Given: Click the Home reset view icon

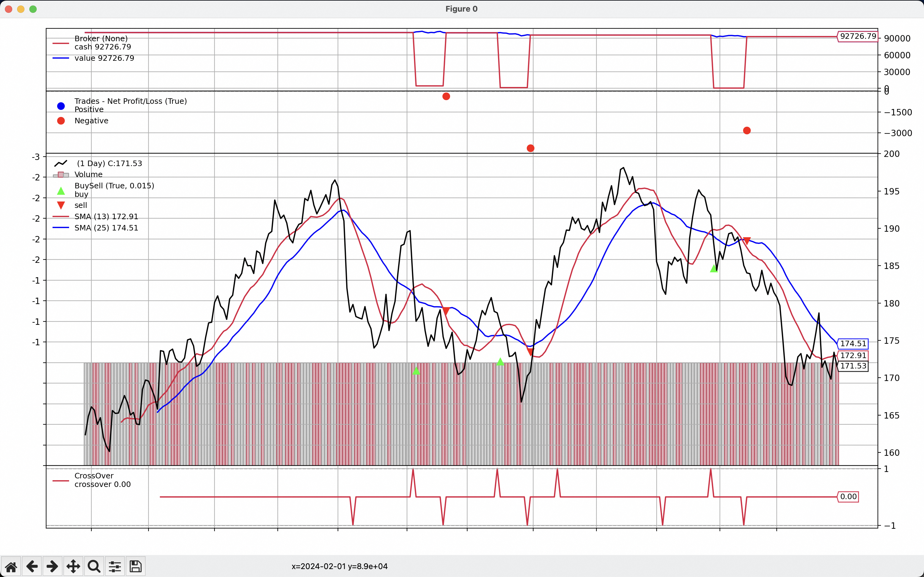Looking at the screenshot, I should (x=11, y=566).
